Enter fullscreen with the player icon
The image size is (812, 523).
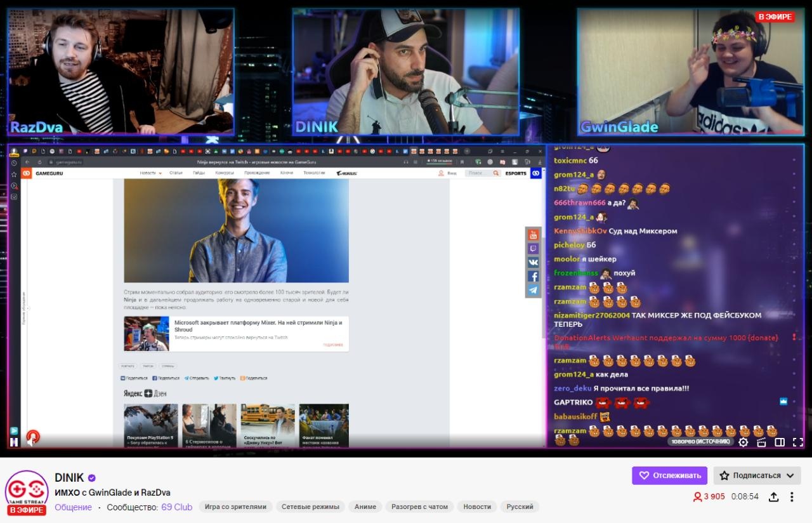point(797,442)
